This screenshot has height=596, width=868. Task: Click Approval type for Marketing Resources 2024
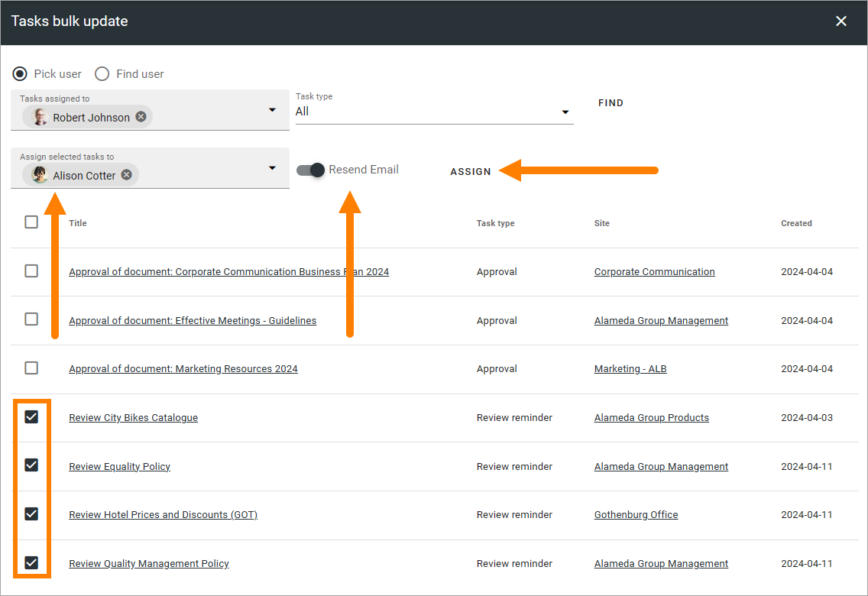(x=497, y=368)
